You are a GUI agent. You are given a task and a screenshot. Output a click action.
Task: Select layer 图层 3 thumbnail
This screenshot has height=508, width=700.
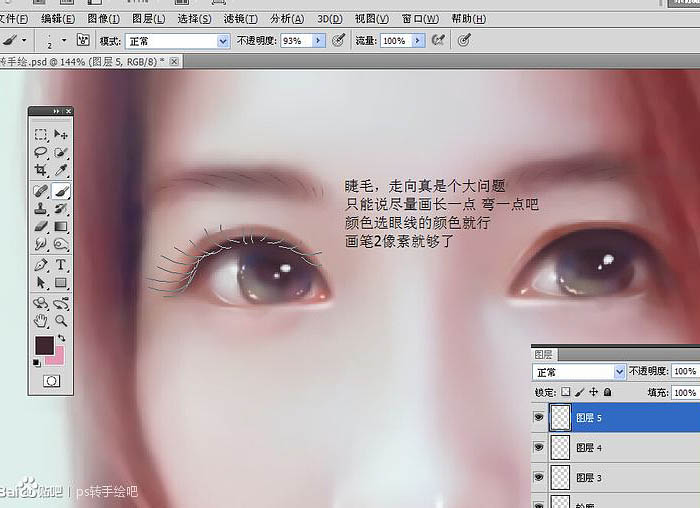561,478
